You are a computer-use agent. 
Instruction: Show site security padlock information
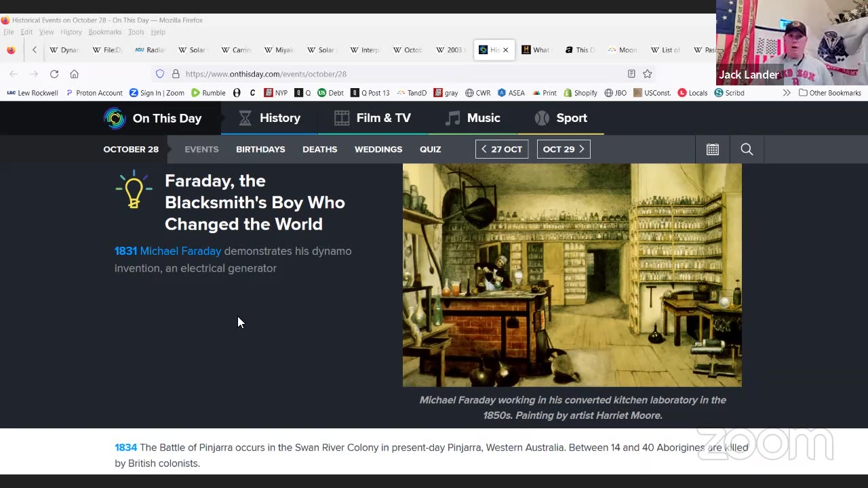176,74
